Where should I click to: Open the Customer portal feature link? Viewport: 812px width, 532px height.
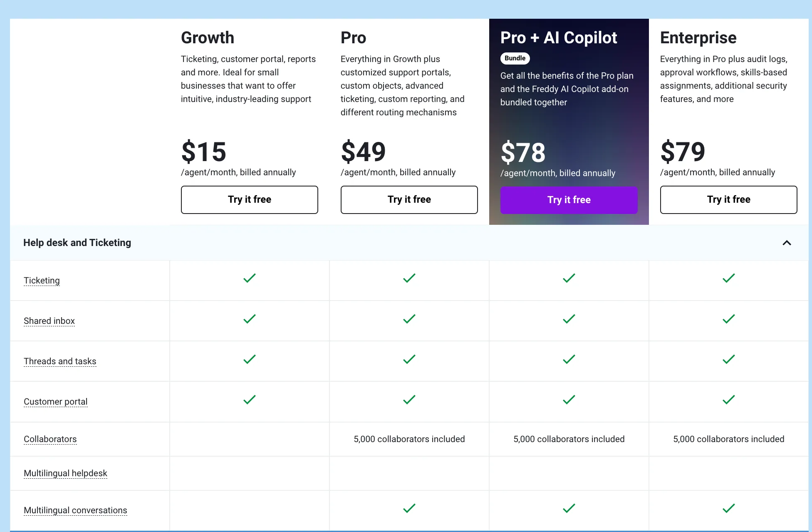[x=56, y=401]
